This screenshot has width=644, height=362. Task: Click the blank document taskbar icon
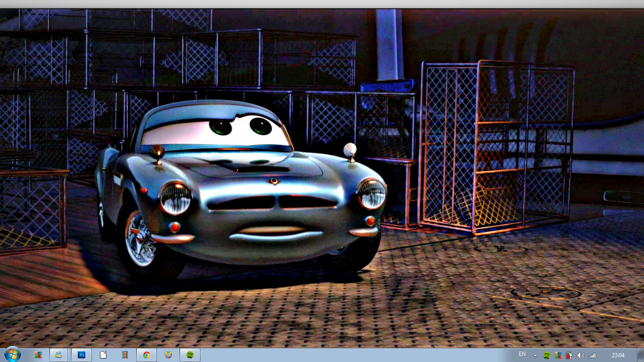(103, 355)
